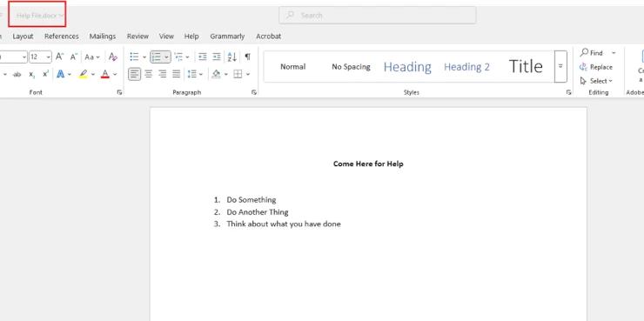Screen dimensions: 644x321
Task: Open the Acrobat tab
Action: point(269,37)
